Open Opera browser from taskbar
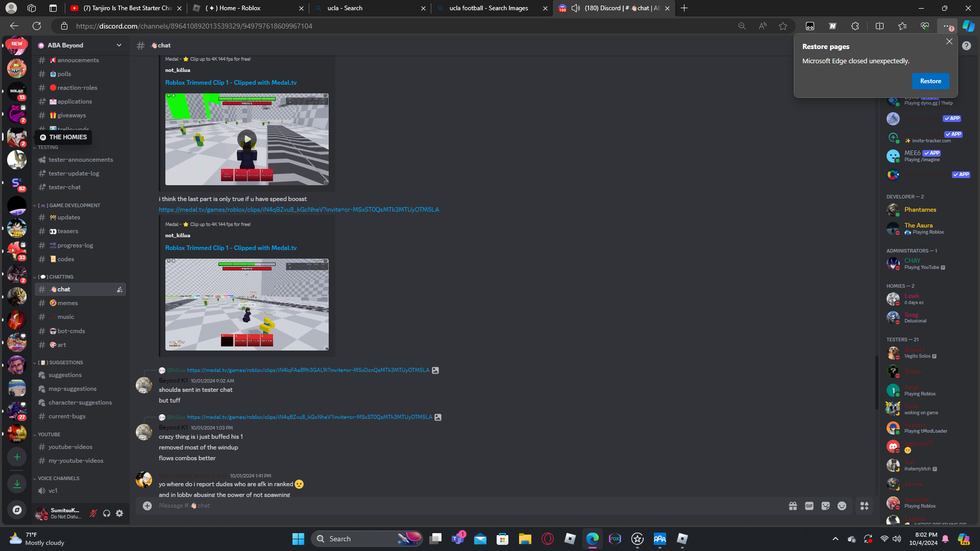Image resolution: width=980 pixels, height=551 pixels. pyautogui.click(x=547, y=539)
